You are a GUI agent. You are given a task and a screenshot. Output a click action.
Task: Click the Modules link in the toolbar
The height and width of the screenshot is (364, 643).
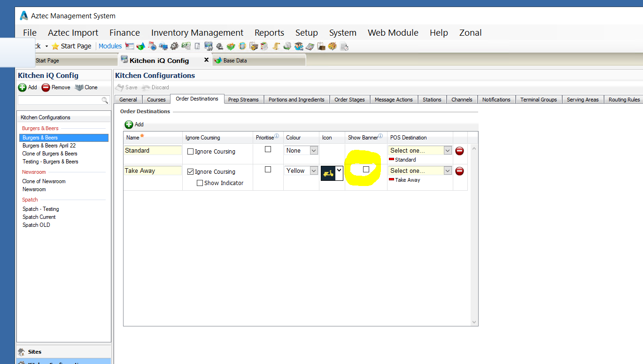point(110,46)
